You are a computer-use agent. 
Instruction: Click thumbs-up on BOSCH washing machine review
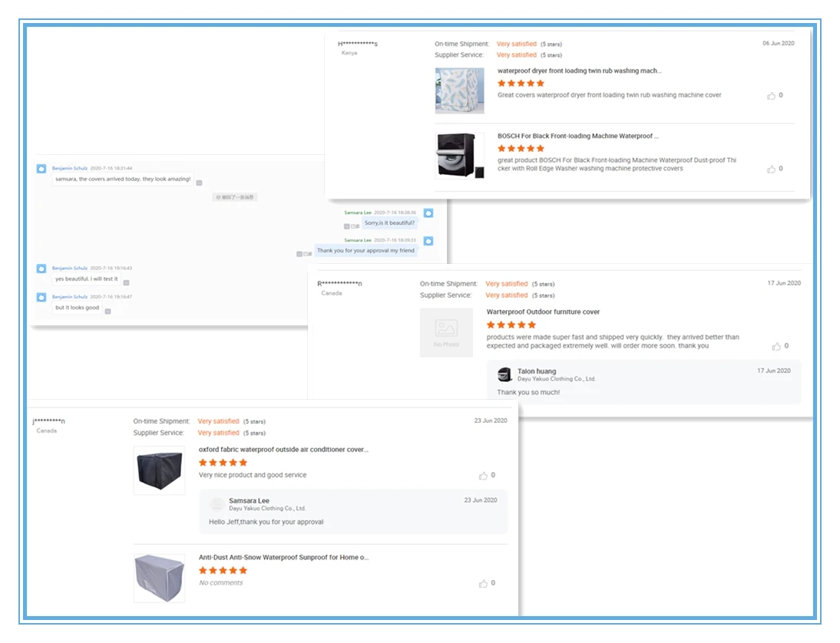tap(771, 169)
